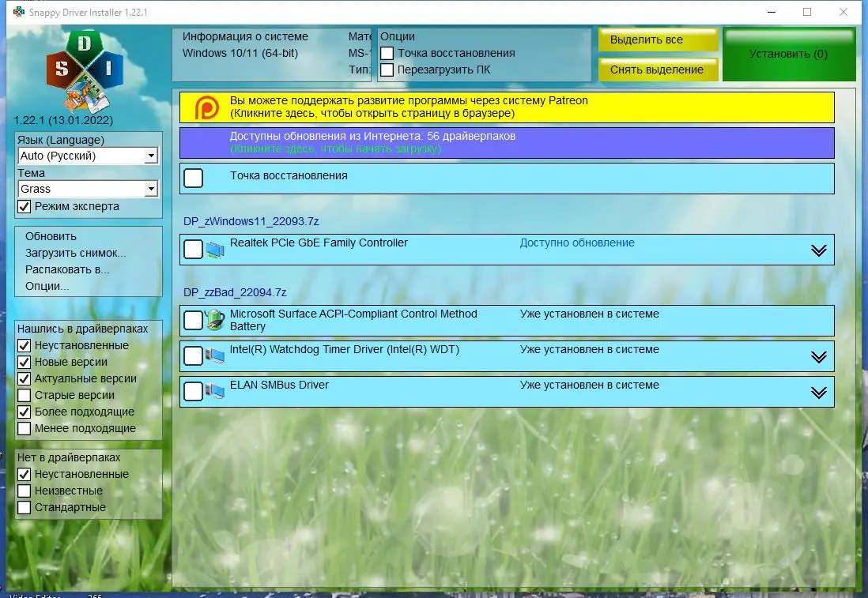Click Информация о системе panel
The width and height of the screenshot is (868, 598).
[271, 55]
